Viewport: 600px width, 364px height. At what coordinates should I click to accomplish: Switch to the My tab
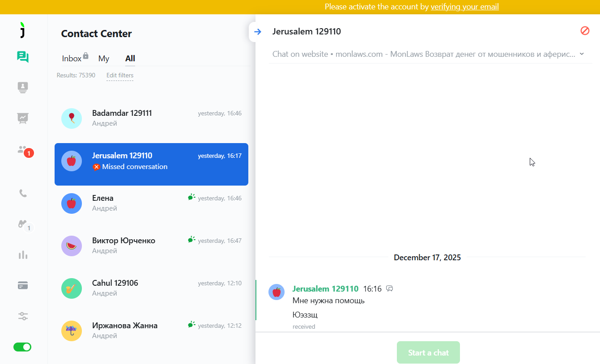104,59
